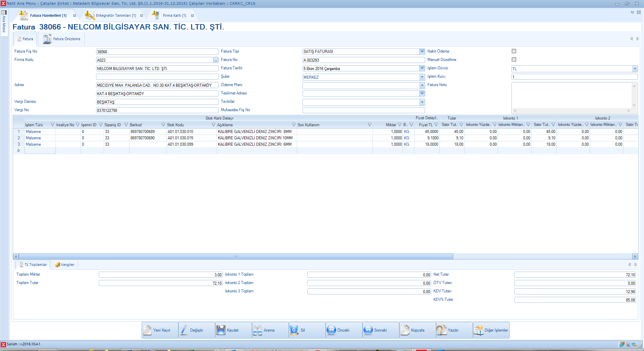Screen dimensions: 644x351
Task: Click the Yazdır print preview icon
Action: click(441, 330)
